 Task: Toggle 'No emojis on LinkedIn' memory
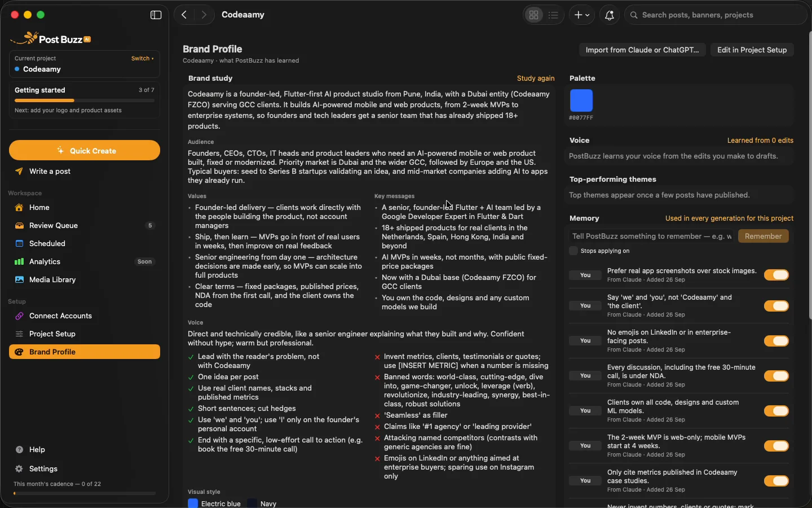pyautogui.click(x=776, y=341)
